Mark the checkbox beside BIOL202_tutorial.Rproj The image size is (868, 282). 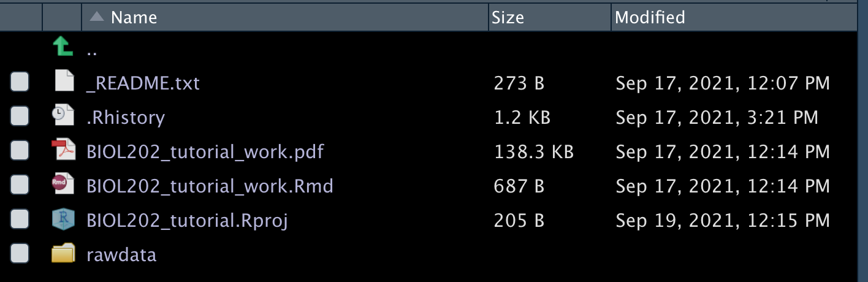20,219
